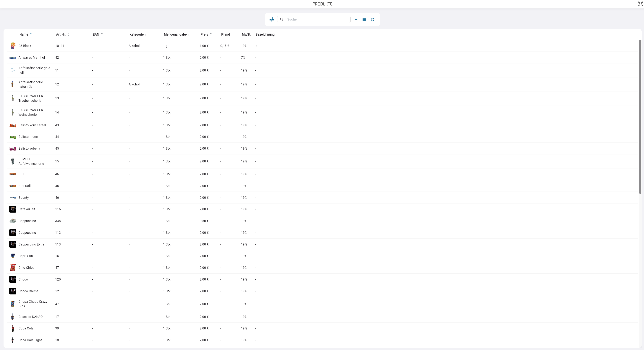Click the search magnifier icon

click(x=282, y=19)
